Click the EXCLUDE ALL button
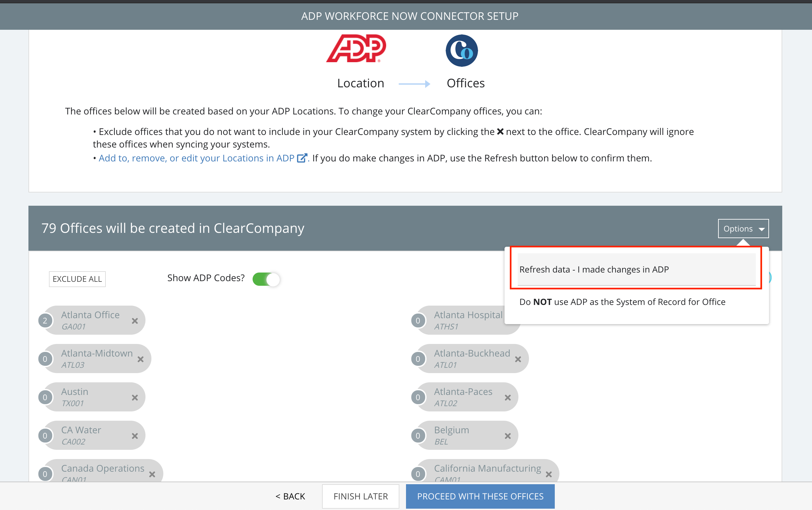This screenshot has width=812, height=510. pos(77,279)
